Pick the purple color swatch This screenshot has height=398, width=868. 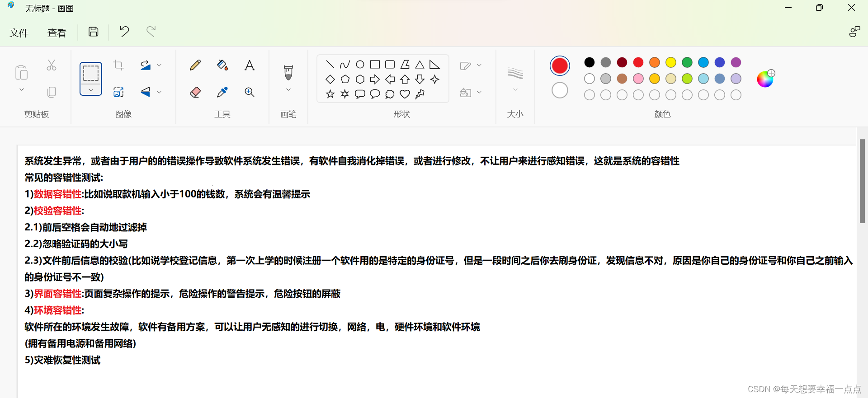[x=736, y=62]
